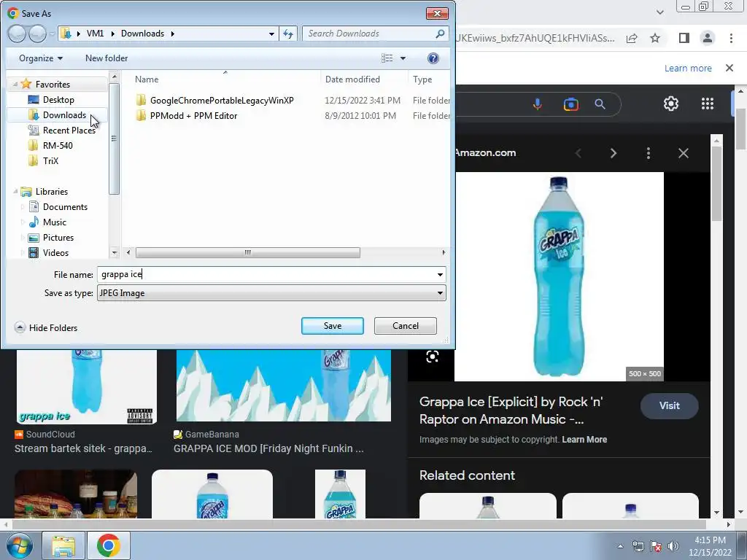
Task: Click the Lens search-inside-image icon
Action: 432,357
